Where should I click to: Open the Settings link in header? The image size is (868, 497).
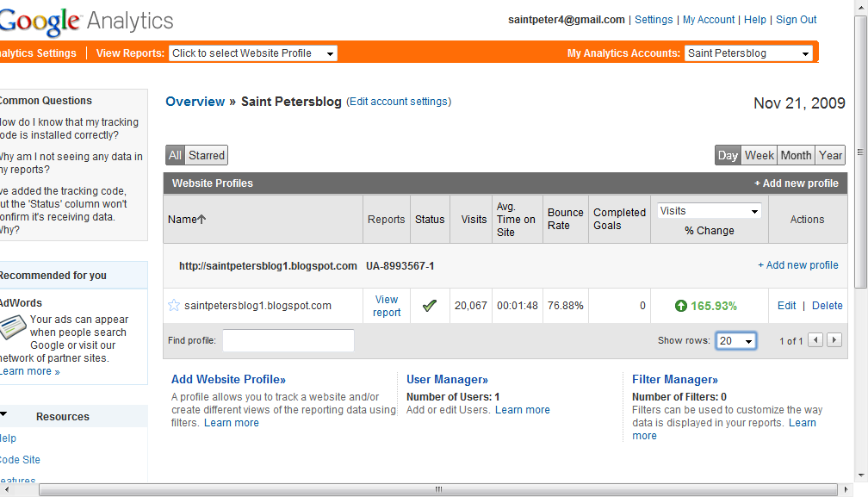click(654, 19)
